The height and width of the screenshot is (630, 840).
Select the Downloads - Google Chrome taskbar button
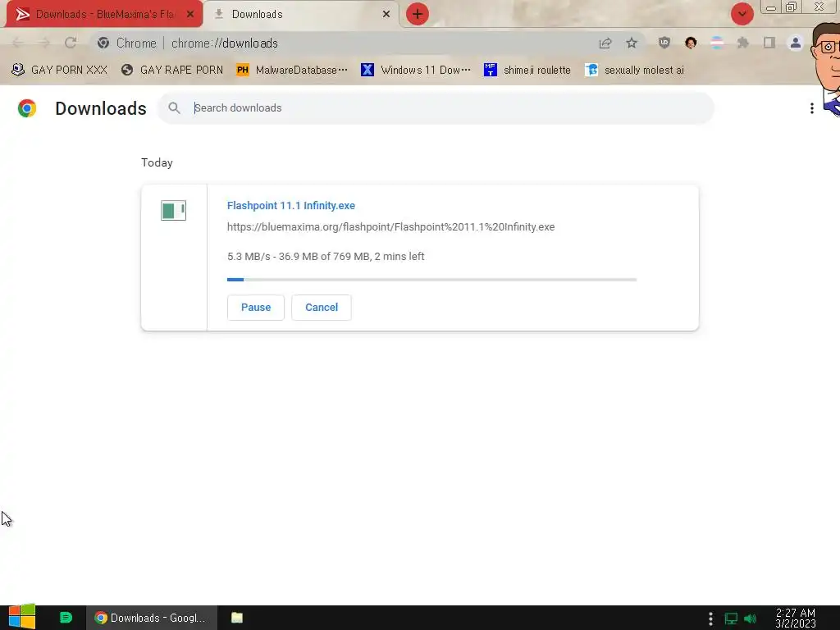(x=152, y=618)
